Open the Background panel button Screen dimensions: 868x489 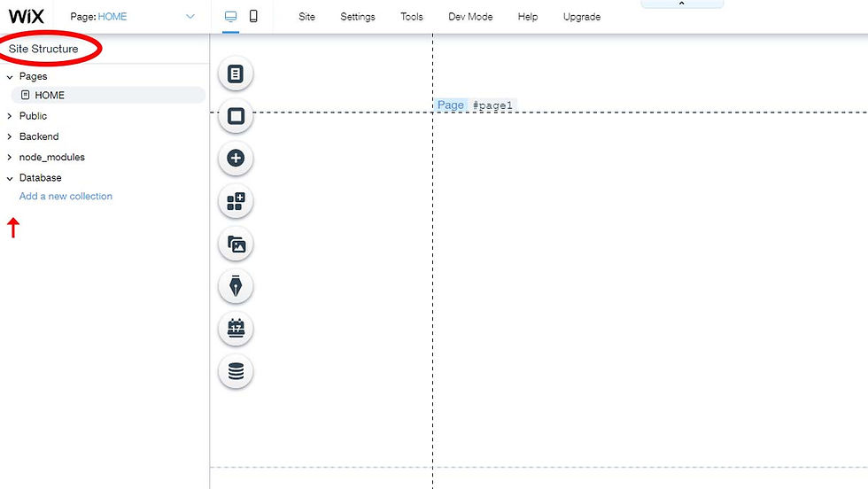[x=236, y=116]
